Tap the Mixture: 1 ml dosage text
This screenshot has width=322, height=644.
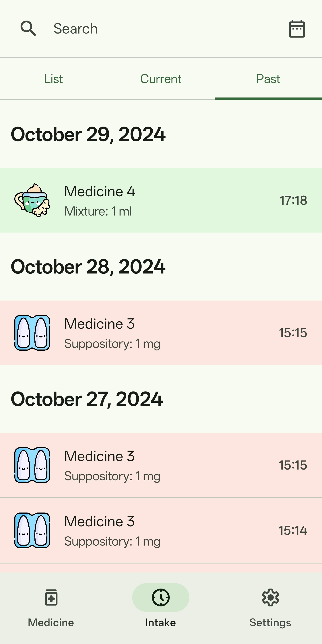(98, 211)
